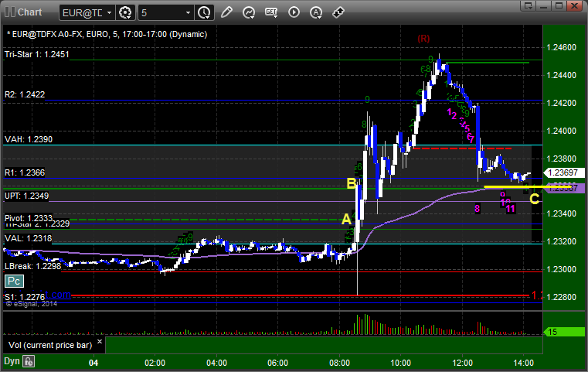Image resolution: width=588 pixels, height=372 pixels.
Task: Select the Vol (current price bar) tab
Action: pos(50,345)
